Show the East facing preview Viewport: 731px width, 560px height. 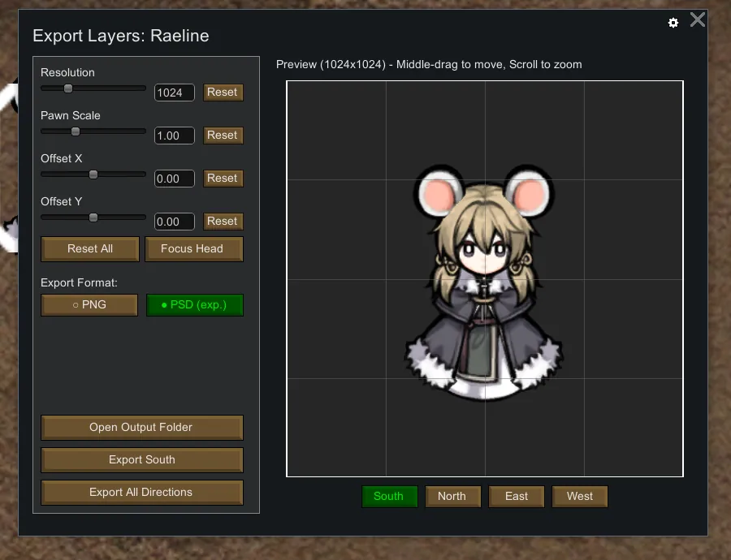pos(516,496)
